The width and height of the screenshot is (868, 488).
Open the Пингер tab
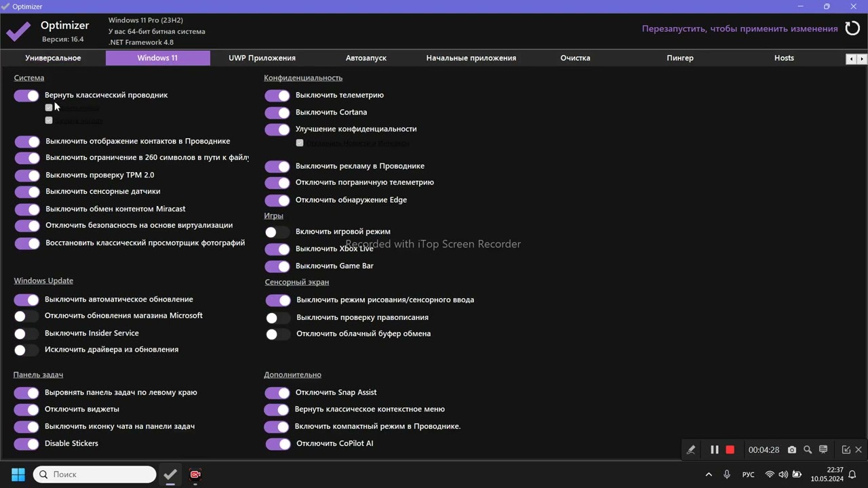coord(679,58)
